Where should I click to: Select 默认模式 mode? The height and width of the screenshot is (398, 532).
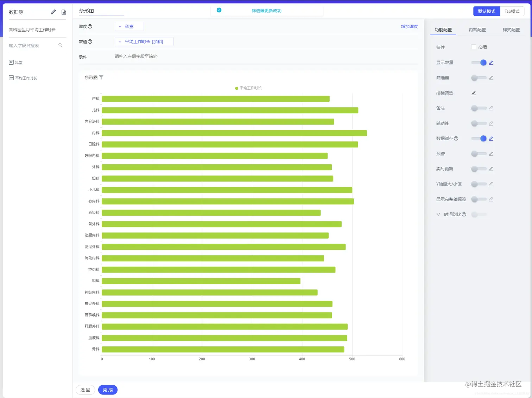487,11
